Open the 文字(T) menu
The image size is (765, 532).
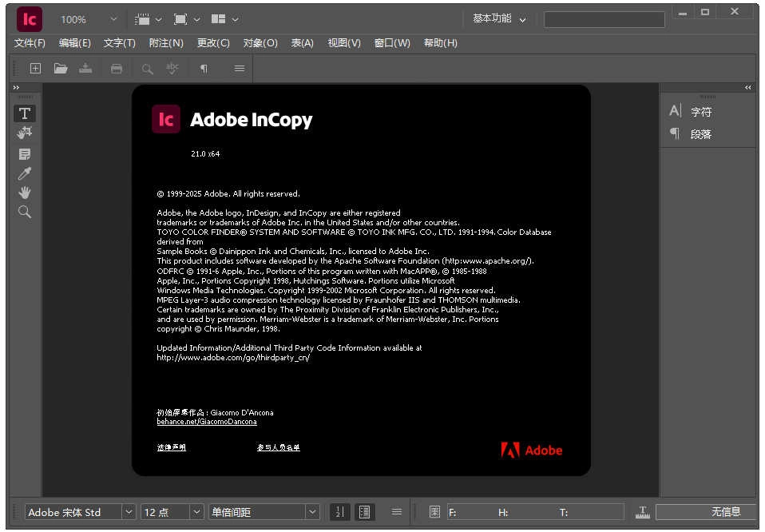coord(120,43)
